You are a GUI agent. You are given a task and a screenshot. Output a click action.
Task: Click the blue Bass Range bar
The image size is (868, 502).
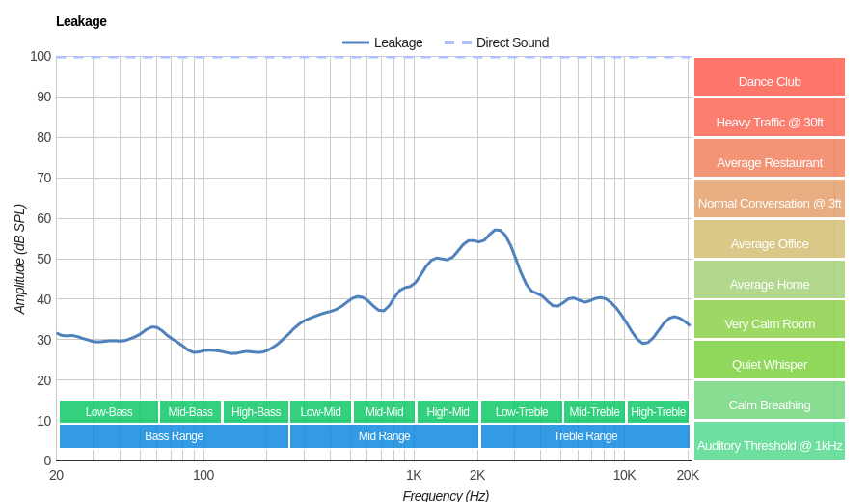coord(174,436)
